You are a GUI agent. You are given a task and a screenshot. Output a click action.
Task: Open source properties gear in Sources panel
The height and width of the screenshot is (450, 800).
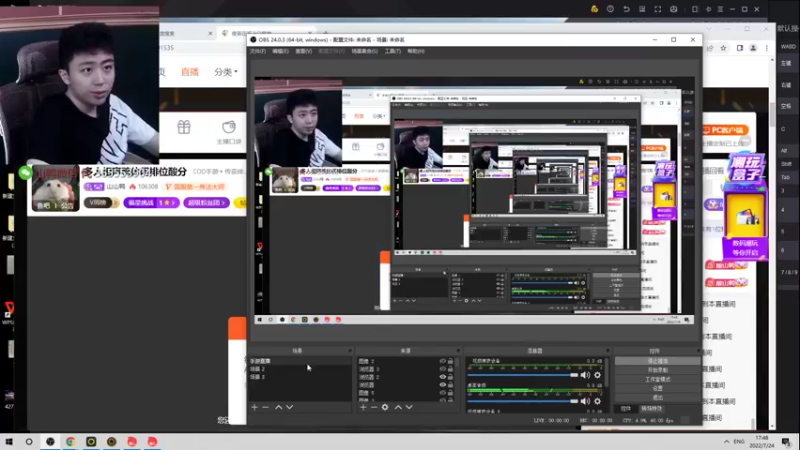[385, 407]
